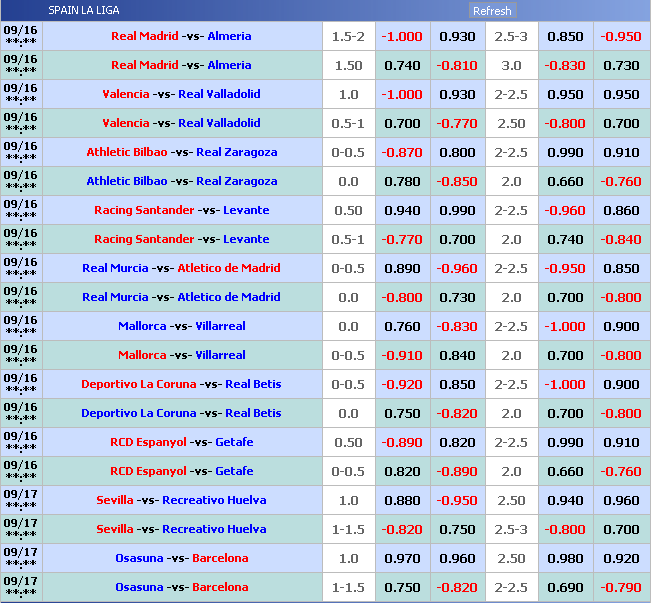Pick the -0.870 odds for Athletic Bilbao
This screenshot has height=603, width=651.
point(402,152)
